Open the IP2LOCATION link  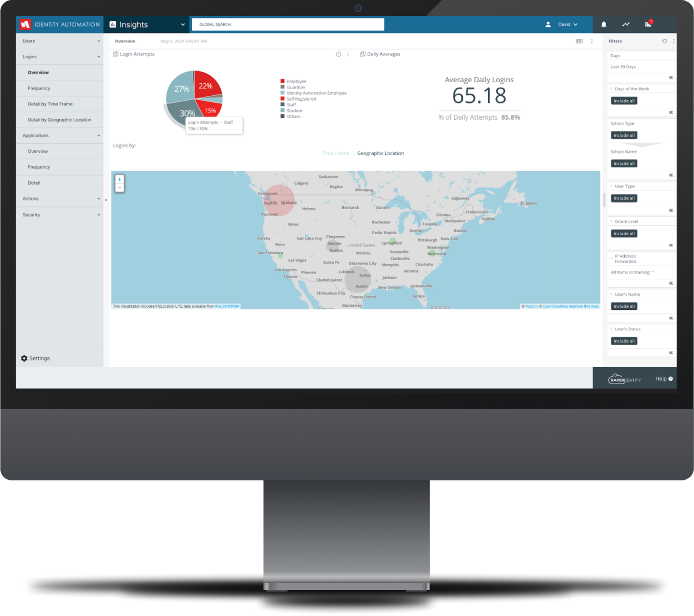click(x=227, y=306)
